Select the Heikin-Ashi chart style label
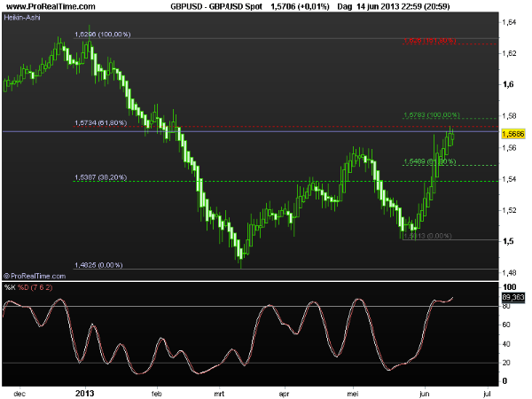The image size is (532, 399). click(22, 18)
